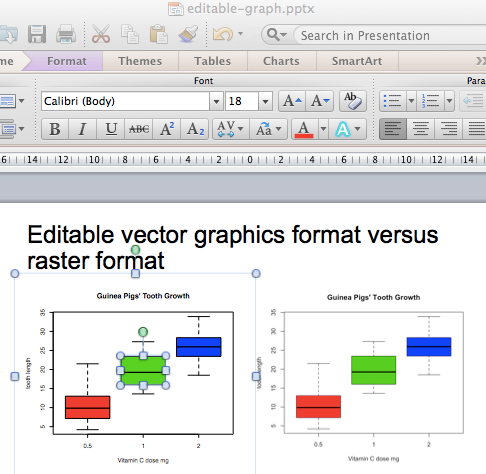This screenshot has width=486, height=474.
Task: Toggle Center Text alignment
Action: pos(421,129)
